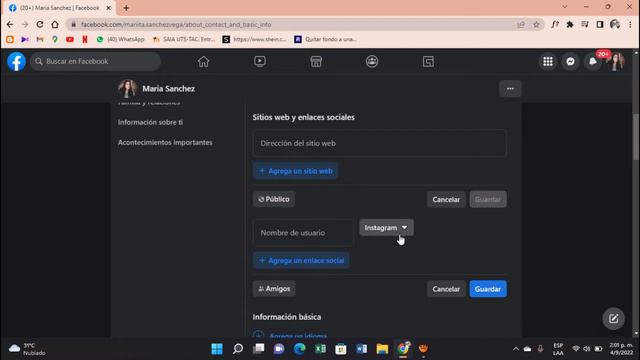Focus the Buscar en Facebook search box
Viewport: 640px width, 360px height.
(x=96, y=62)
